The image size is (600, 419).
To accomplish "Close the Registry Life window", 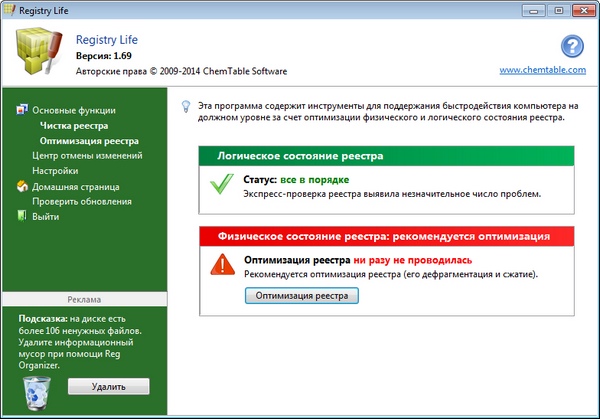I will tap(584, 11).
